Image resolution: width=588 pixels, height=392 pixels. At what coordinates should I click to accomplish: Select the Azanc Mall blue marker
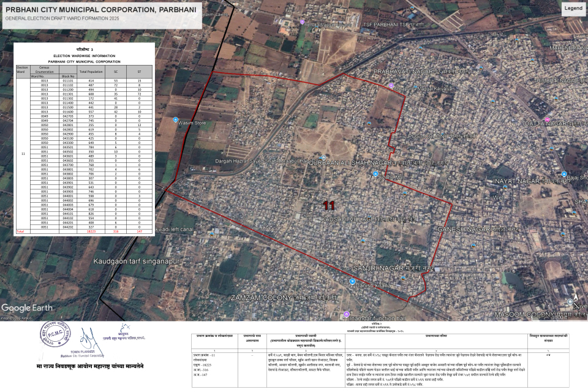pos(375,174)
